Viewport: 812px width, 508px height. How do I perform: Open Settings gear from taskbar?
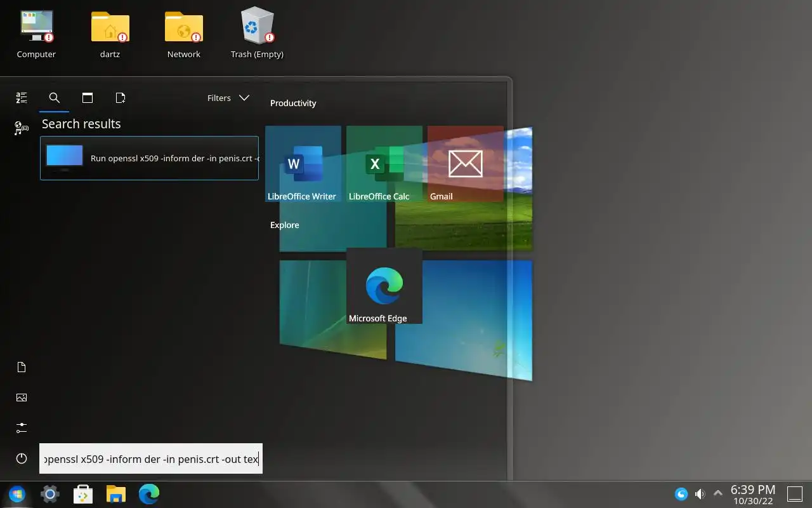coord(50,494)
